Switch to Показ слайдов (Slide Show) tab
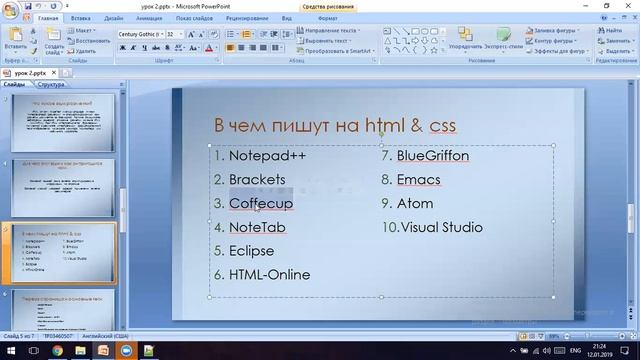 click(194, 18)
